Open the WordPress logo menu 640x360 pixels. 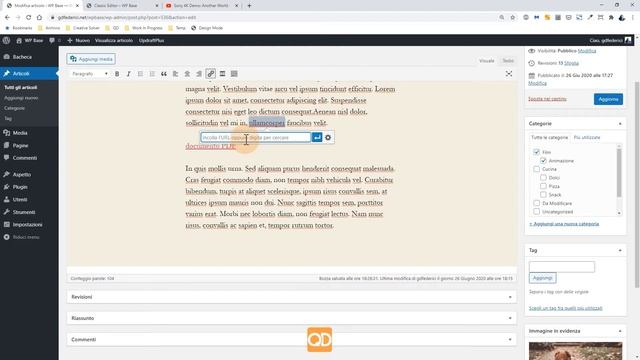pos(7,40)
